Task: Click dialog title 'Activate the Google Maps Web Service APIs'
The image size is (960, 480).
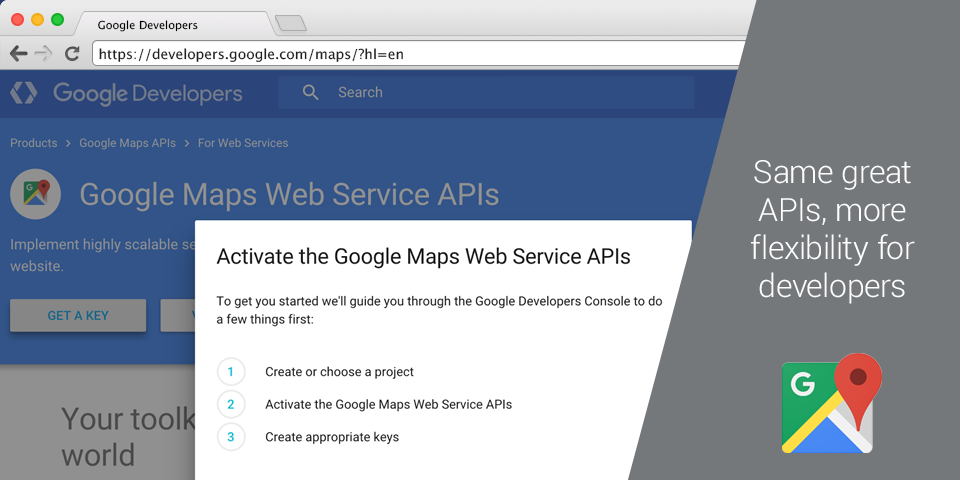Action: tap(424, 256)
